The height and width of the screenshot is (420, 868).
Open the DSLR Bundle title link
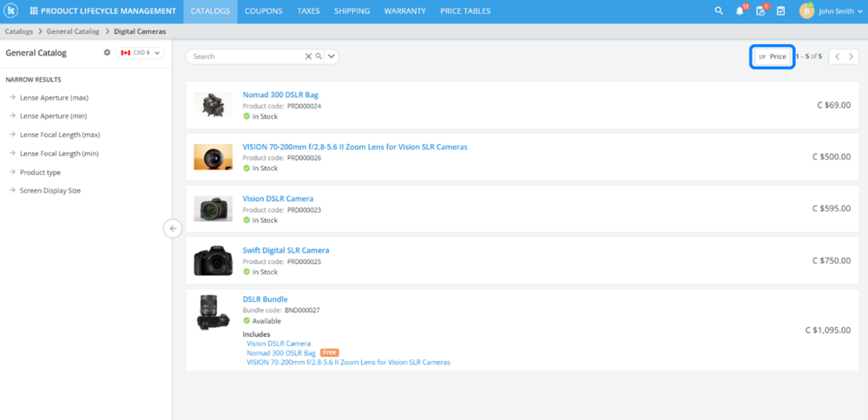click(x=265, y=299)
